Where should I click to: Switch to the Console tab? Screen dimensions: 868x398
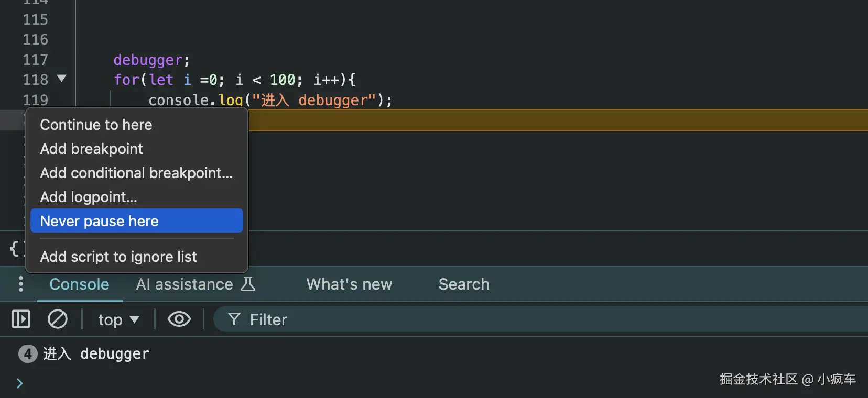[79, 284]
